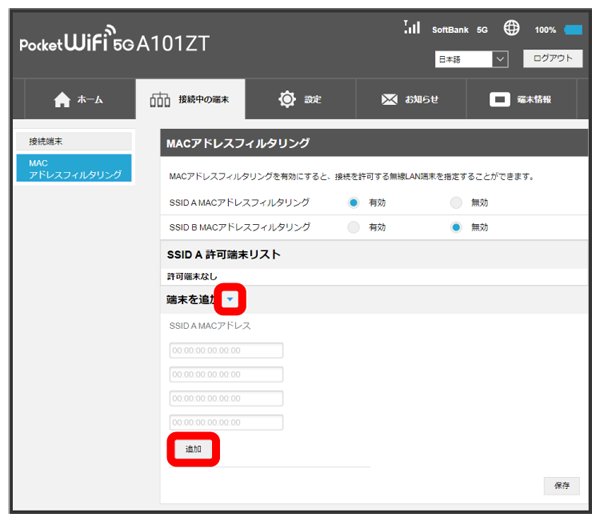Enable SSID B MAC address filtering (有効)
Screen dimensions: 600x521
(x=354, y=227)
